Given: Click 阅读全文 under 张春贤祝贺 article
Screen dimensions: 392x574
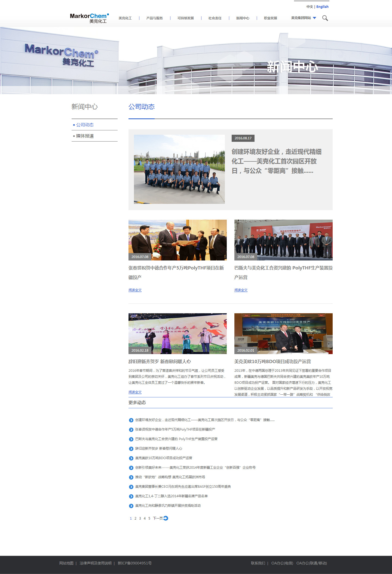Looking at the screenshot, I should 135,290.
